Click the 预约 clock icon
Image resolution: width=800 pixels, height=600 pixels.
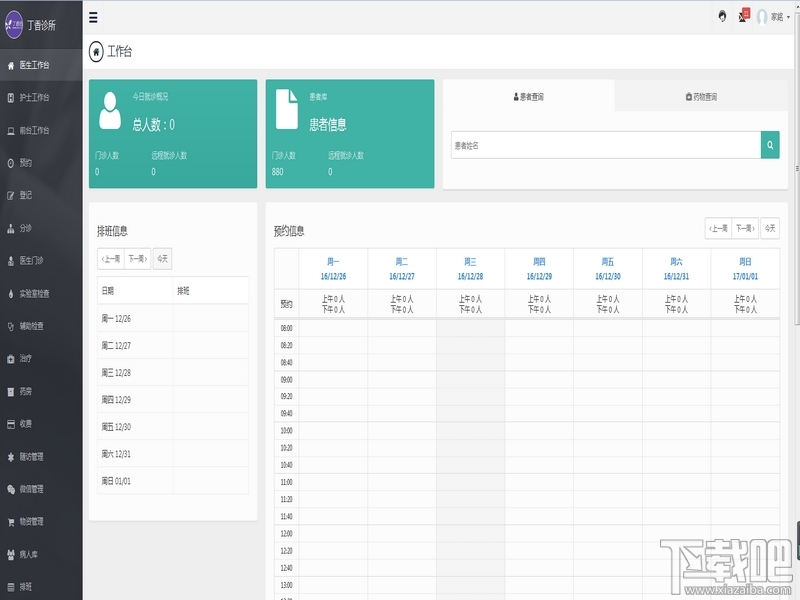click(x=11, y=163)
